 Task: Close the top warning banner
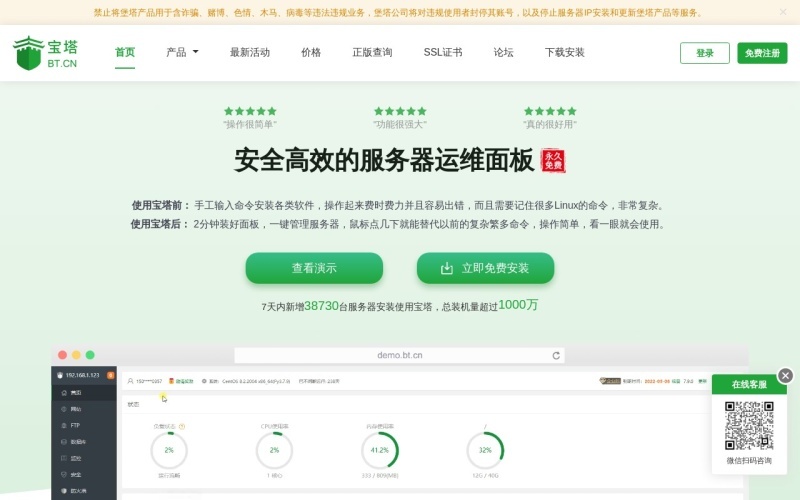point(783,12)
